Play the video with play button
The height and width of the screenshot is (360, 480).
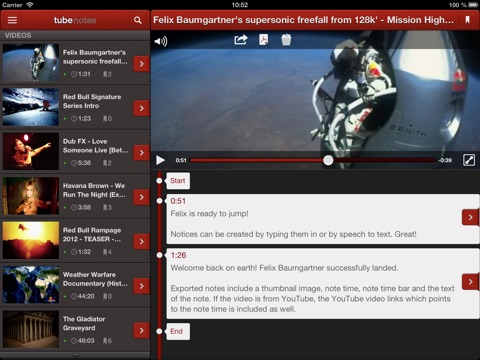(x=160, y=160)
